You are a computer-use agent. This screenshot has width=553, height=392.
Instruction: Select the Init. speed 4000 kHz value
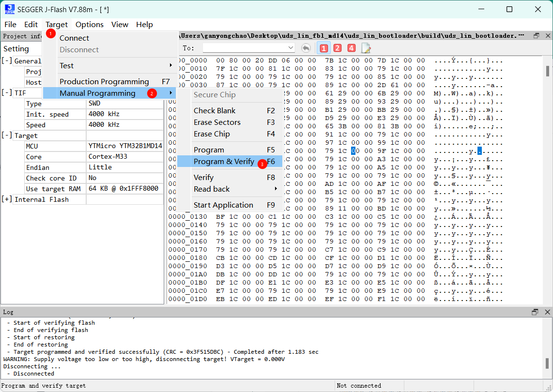point(125,114)
